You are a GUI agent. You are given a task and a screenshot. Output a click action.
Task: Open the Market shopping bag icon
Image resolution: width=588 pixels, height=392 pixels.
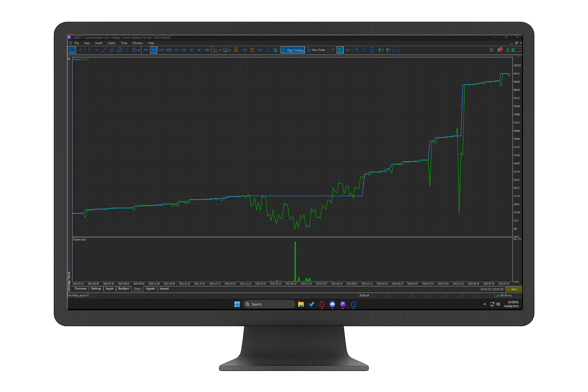coord(252,50)
